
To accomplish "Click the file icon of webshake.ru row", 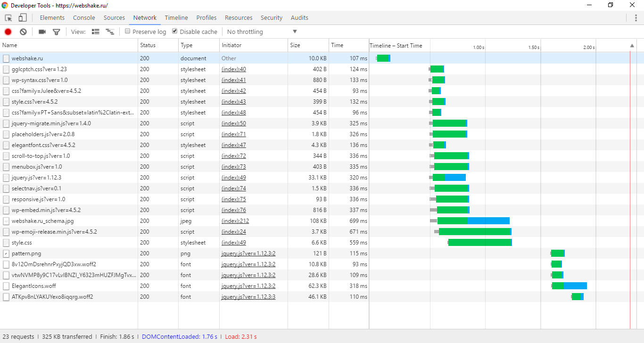I will 6,58.
